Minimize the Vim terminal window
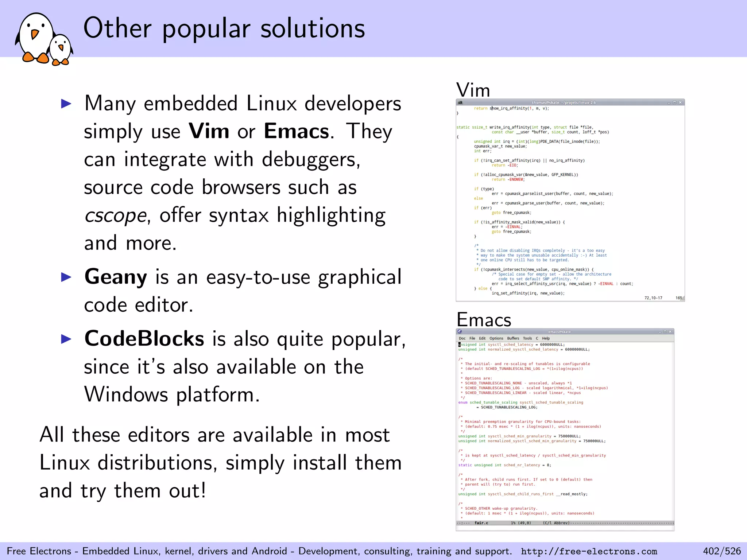The height and width of the screenshot is (560, 747). pyautogui.click(x=669, y=103)
